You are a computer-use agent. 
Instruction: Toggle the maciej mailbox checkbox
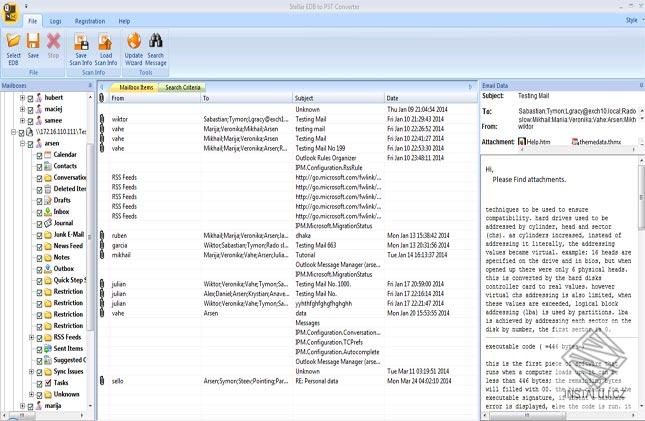point(30,110)
